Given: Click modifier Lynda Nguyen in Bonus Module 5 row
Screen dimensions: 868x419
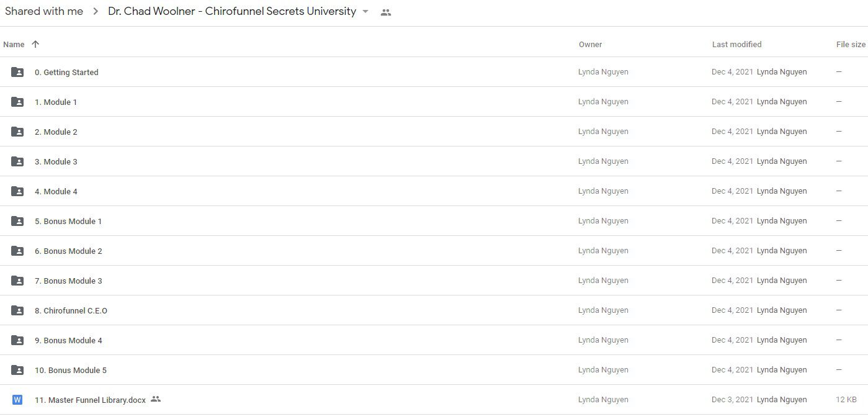Looking at the screenshot, I should tap(782, 370).
